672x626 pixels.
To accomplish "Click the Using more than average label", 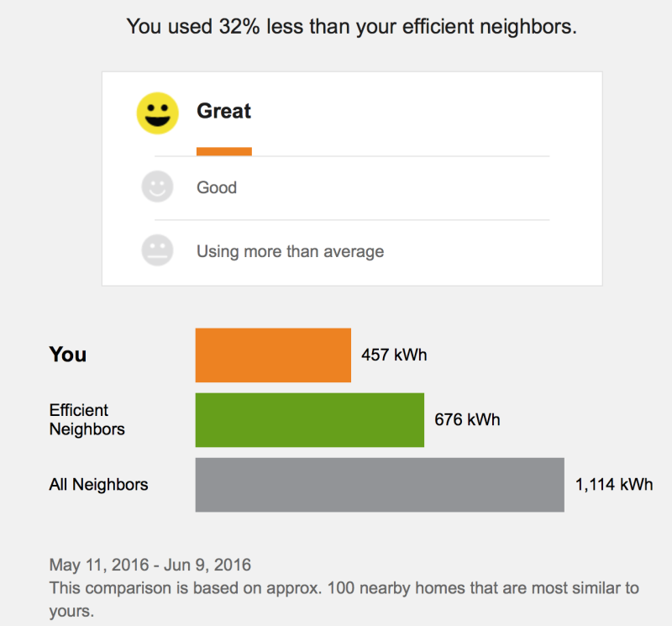I will (x=290, y=251).
